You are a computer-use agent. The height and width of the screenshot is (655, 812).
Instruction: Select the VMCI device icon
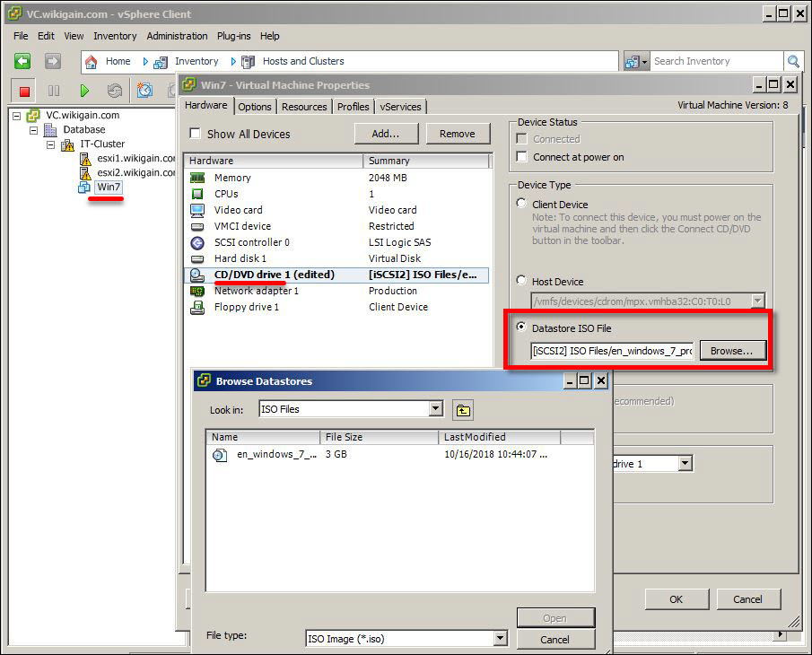tap(197, 226)
